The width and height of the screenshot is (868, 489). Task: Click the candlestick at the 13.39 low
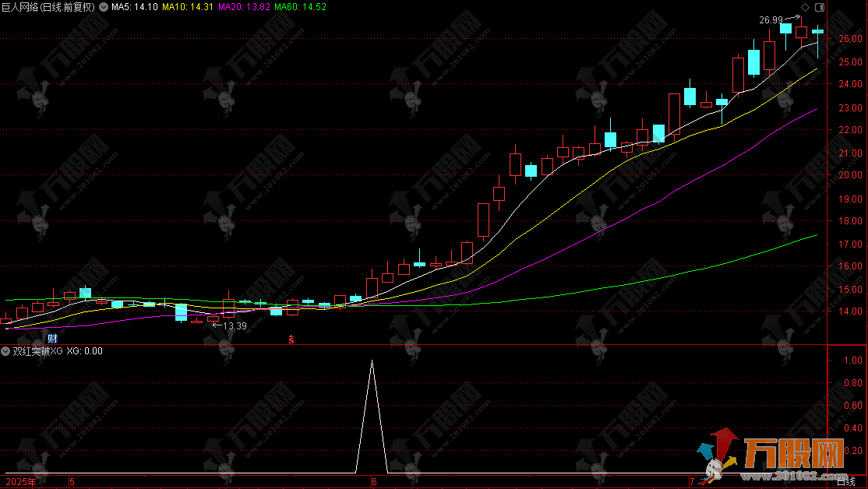pos(213,318)
